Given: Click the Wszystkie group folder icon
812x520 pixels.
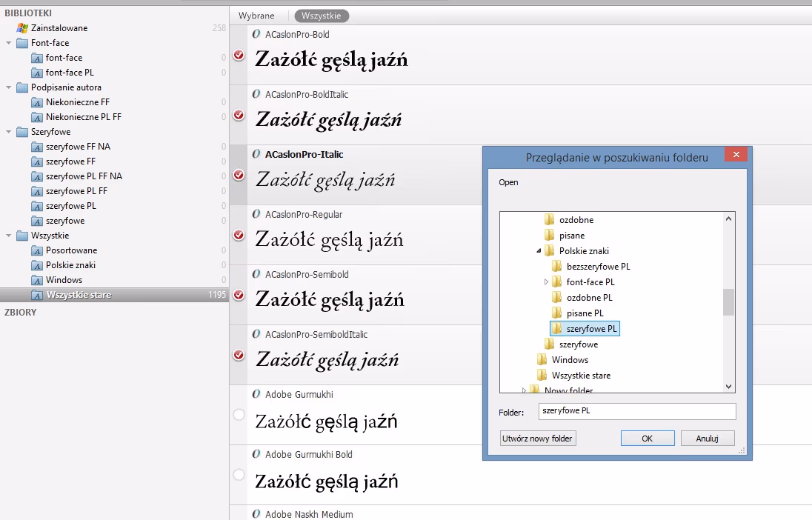Looking at the screenshot, I should coord(22,236).
